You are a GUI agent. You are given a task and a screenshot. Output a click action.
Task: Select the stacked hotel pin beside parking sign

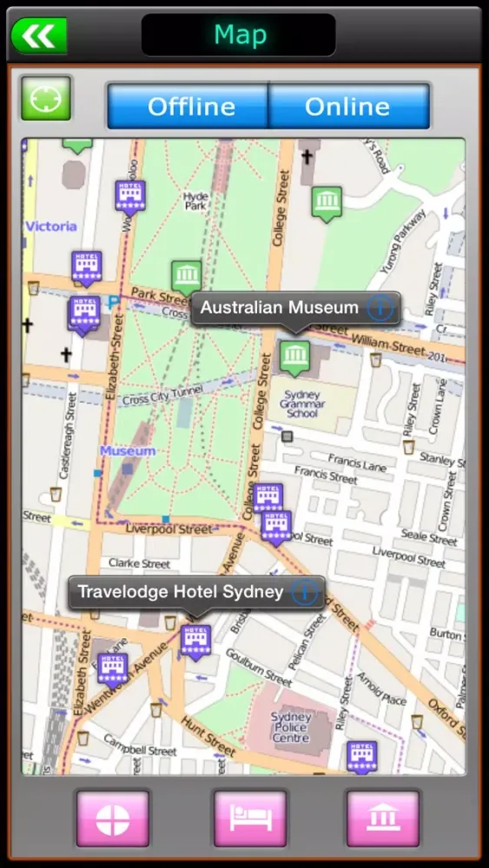point(84,315)
